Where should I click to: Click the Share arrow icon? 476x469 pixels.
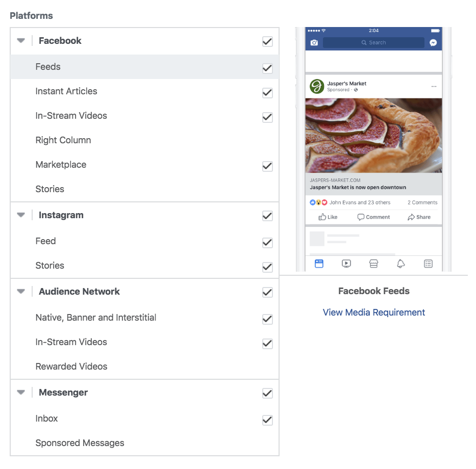(x=411, y=217)
